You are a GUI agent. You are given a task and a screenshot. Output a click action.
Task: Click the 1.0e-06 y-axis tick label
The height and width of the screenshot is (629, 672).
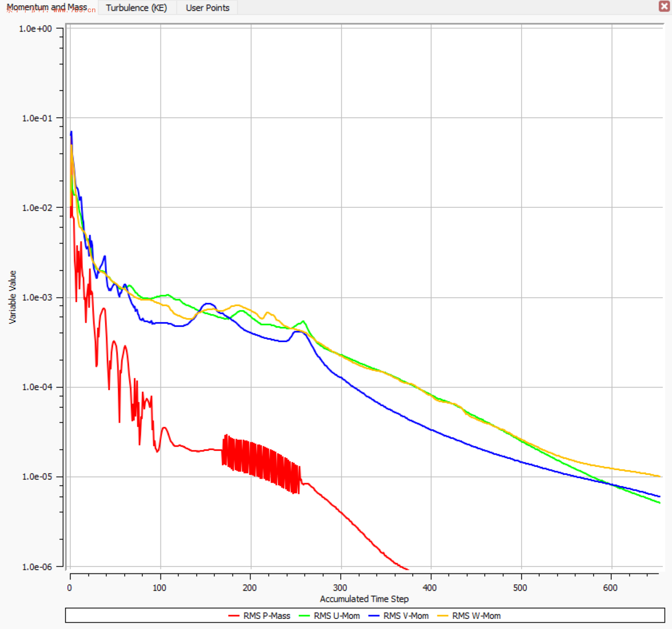coord(37,567)
